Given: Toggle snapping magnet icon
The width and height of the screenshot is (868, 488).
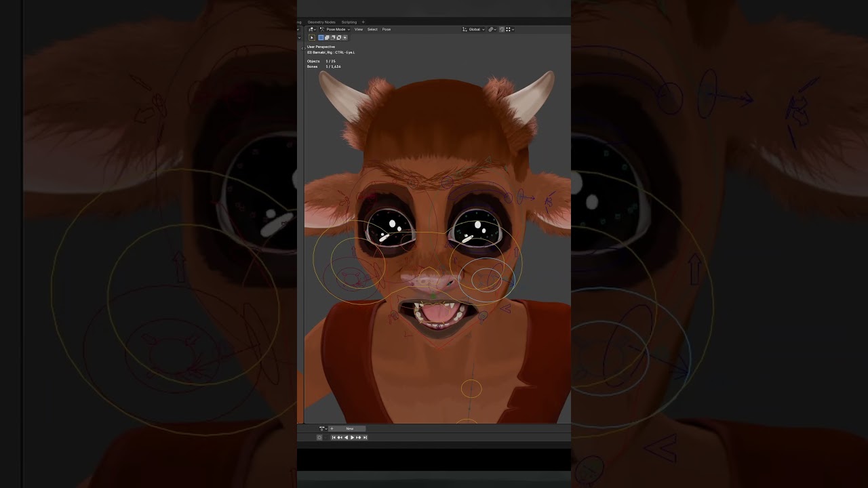Looking at the screenshot, I should [502, 29].
